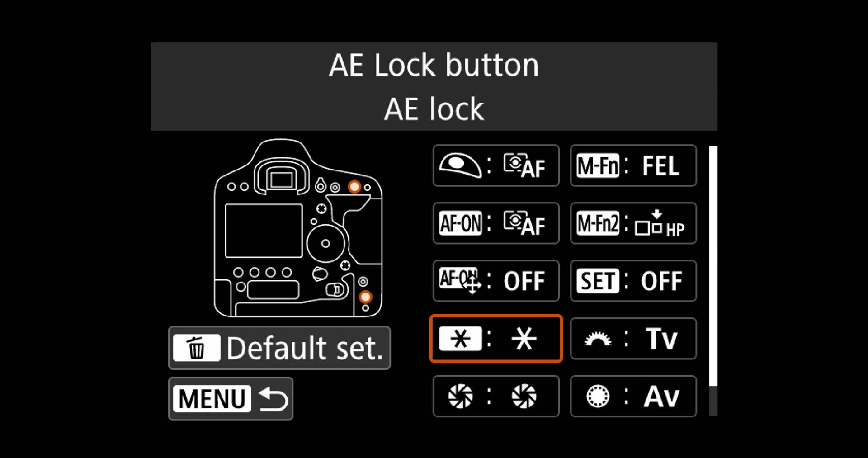Screen dimensions: 868x458
Task: Click the lower orange vertical-grip button dot on diagram
Action: [365, 297]
